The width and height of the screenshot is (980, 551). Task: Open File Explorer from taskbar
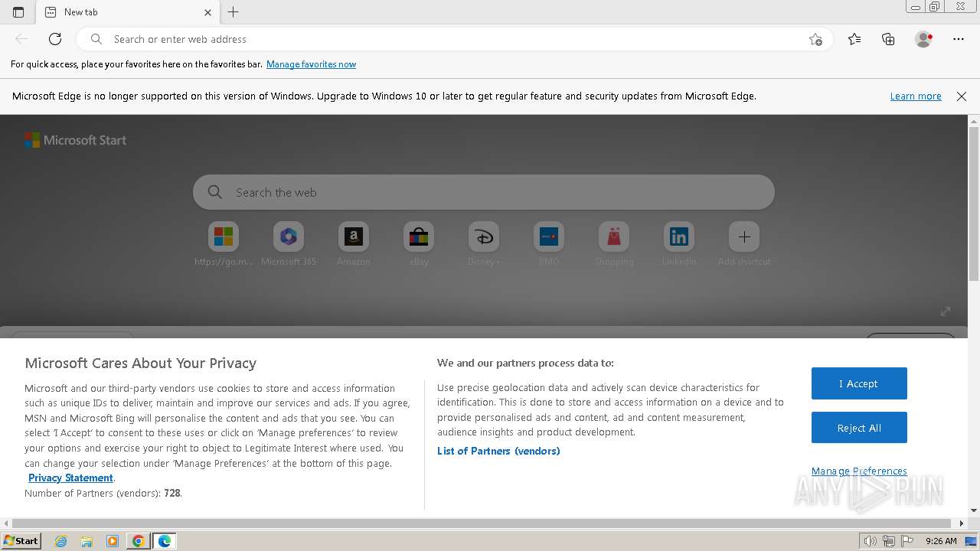[x=87, y=541]
